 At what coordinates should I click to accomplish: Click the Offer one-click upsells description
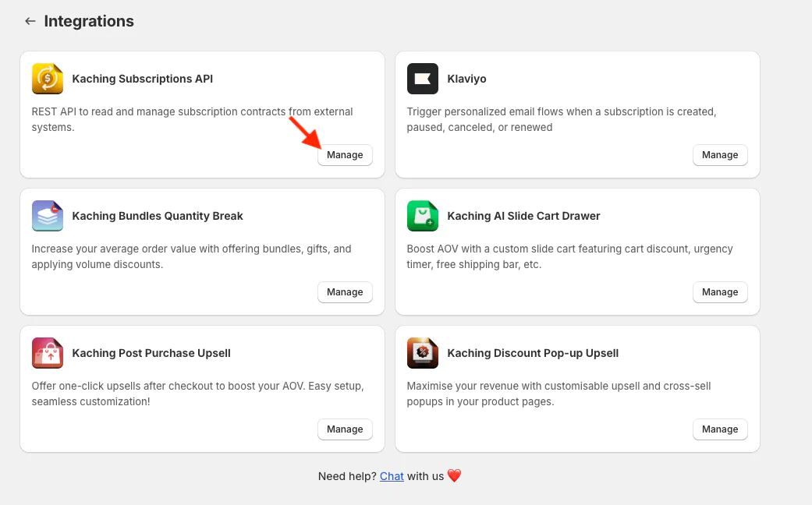click(198, 394)
